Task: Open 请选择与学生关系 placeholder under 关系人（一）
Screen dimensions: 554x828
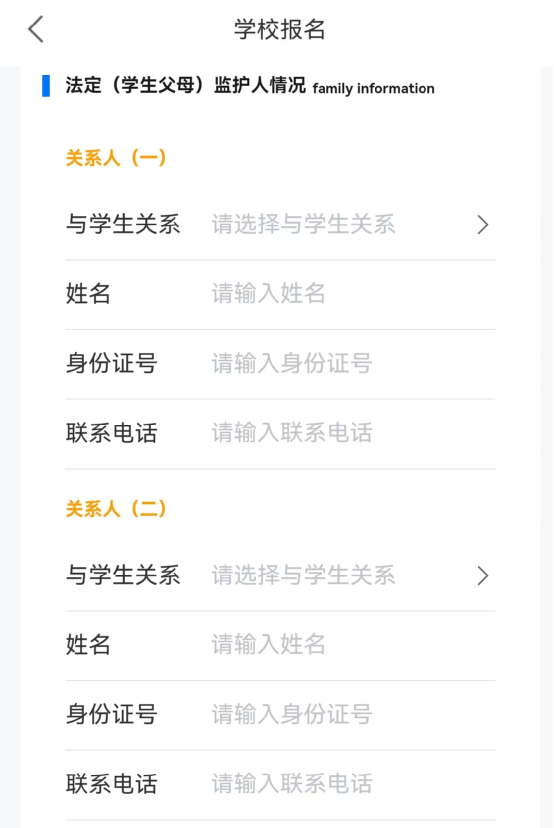Action: coord(303,224)
